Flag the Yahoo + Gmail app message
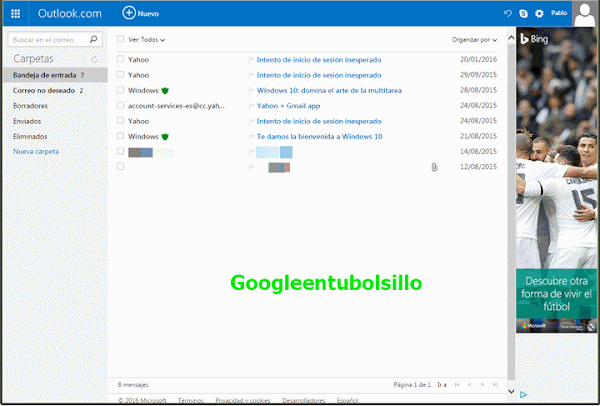The image size is (600, 406). pos(251,106)
